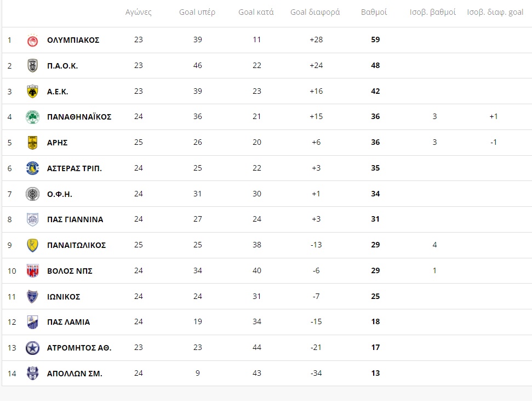The height and width of the screenshot is (401, 532).
Task: Click the Panathinaikos shamrock crest
Action: tap(32, 117)
